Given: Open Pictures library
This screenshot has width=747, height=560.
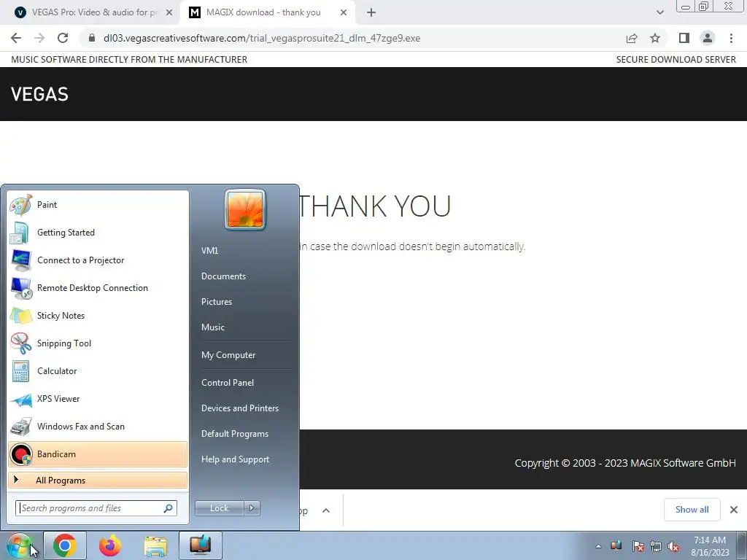Looking at the screenshot, I should pyautogui.click(x=216, y=302).
